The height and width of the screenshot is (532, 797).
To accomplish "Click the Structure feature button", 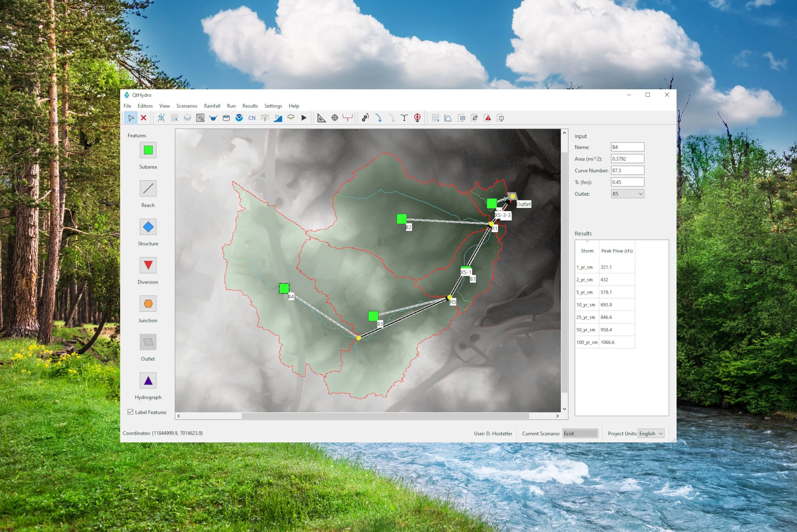I will (148, 227).
